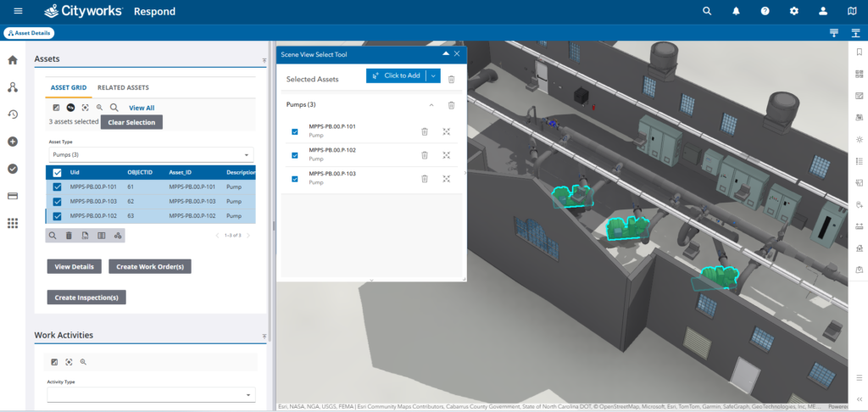Open the hamburger main menu
Image resolution: width=868 pixels, height=412 pixels.
click(19, 11)
